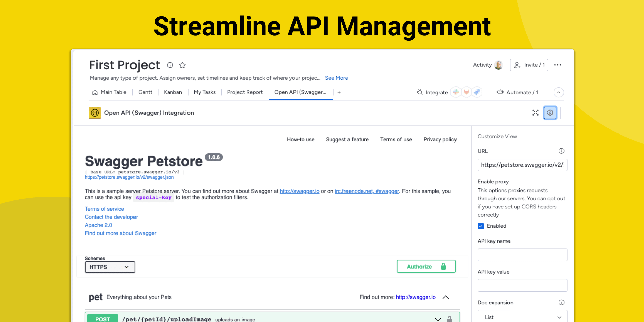Toggle the Enable proxy Enabled checkbox
Screen dimensions: 644x322
(x=481, y=226)
